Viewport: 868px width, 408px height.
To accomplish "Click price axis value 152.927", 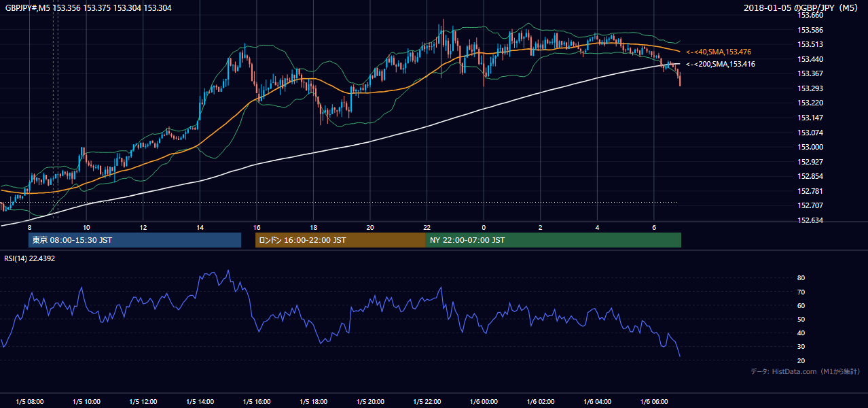I will pos(810,162).
